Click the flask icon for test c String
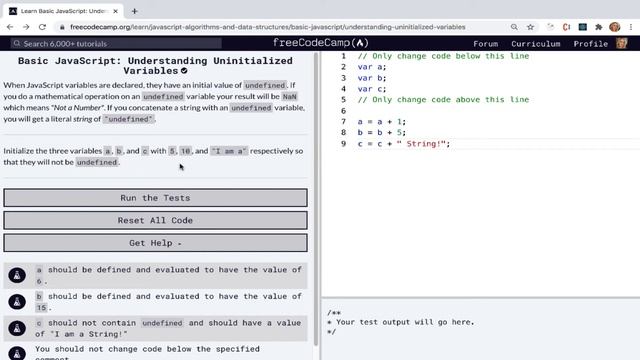 [x=17, y=328]
